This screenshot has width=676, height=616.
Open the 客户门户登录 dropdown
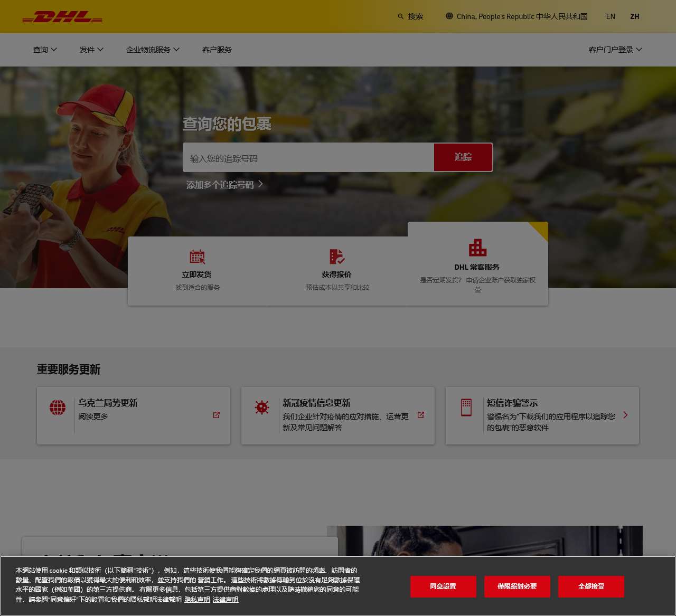pos(615,50)
